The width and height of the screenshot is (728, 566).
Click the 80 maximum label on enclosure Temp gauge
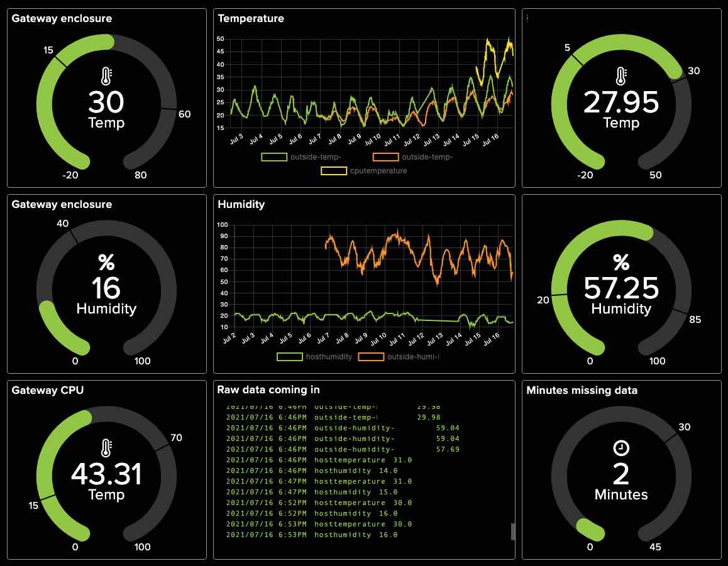(x=141, y=175)
